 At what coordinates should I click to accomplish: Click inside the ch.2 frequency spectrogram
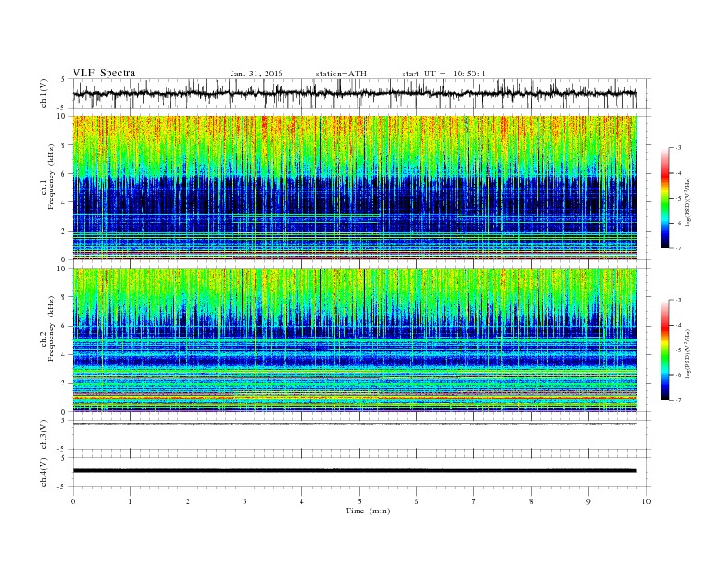click(x=354, y=340)
